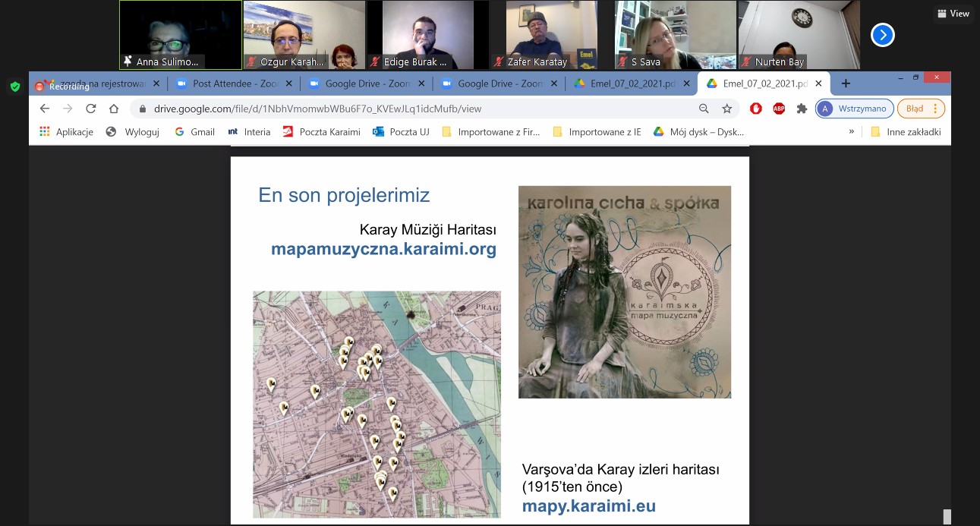The height and width of the screenshot is (526, 980).
Task: Select S Sava video thumbnail
Action: [x=676, y=35]
